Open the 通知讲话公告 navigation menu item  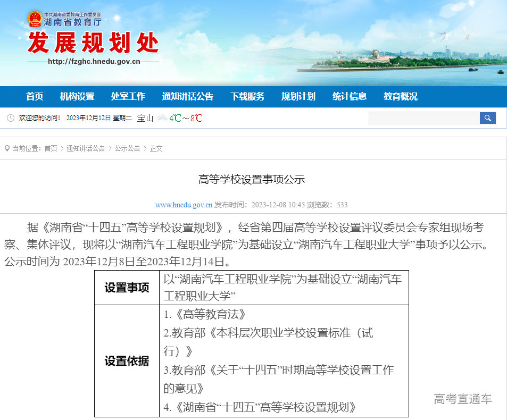point(188,96)
